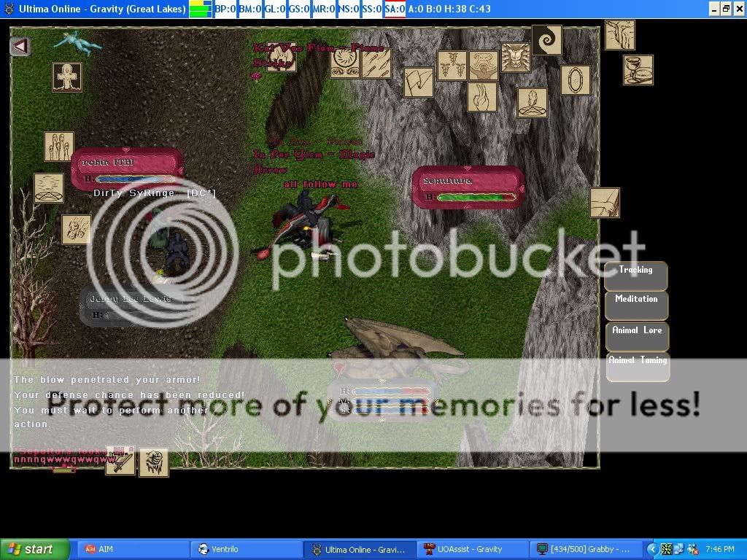Use the Meditation skill button
747x560 pixels.
point(636,306)
